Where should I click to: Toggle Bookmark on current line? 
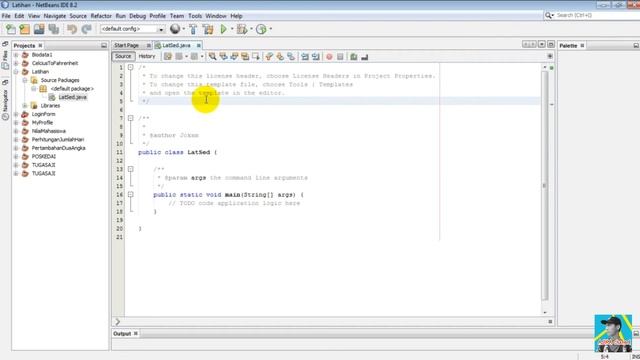click(291, 57)
